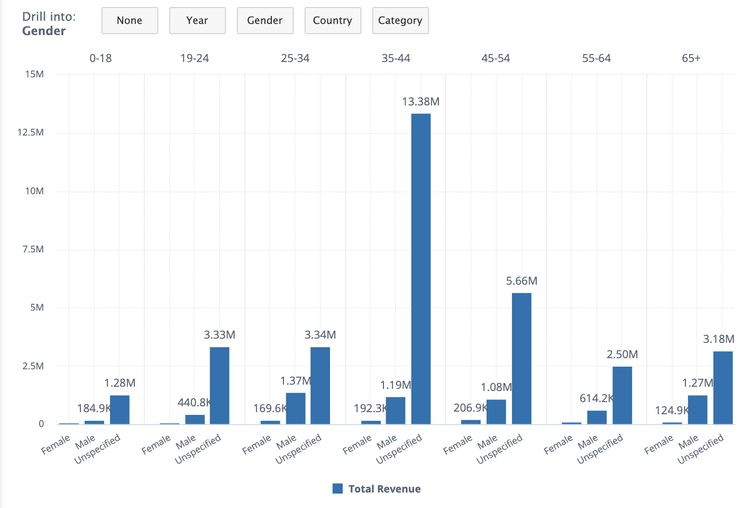751x508 pixels.
Task: Select the 5.66M bar in 45-54
Action: coord(521,358)
